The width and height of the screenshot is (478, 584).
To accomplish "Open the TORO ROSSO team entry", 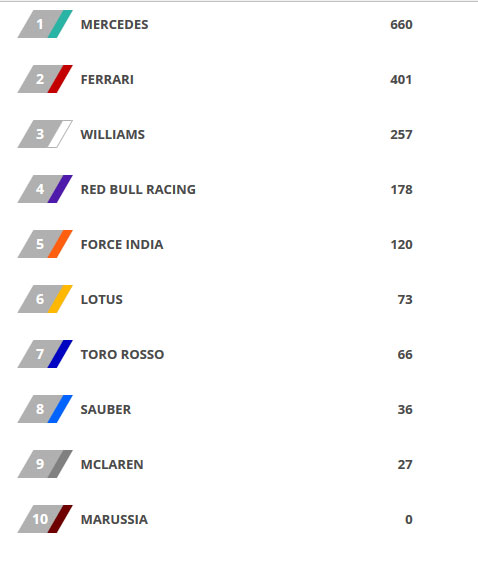I will point(122,355).
